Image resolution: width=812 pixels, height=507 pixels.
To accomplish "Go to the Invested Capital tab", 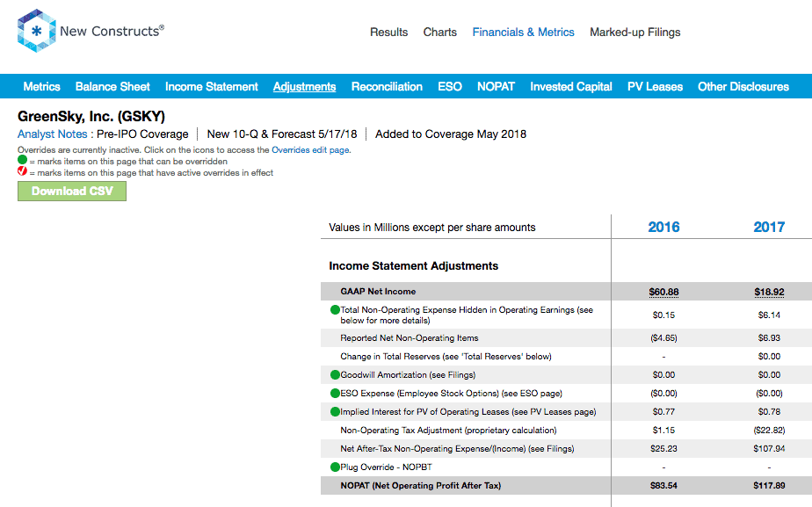I will (570, 86).
